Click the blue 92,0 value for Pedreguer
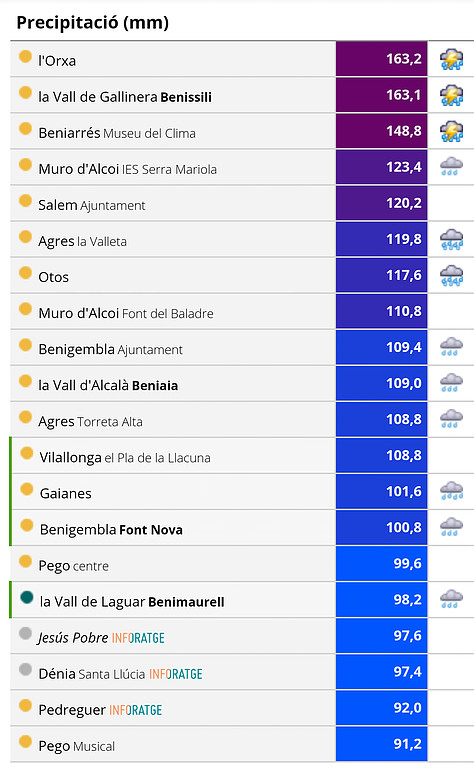 pos(382,707)
